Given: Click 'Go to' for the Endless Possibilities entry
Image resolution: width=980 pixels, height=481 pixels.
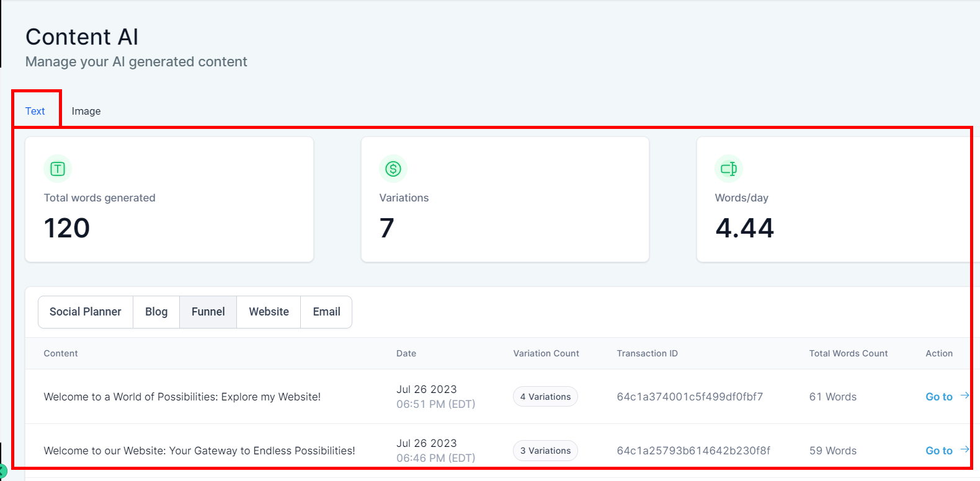Looking at the screenshot, I should 938,451.
